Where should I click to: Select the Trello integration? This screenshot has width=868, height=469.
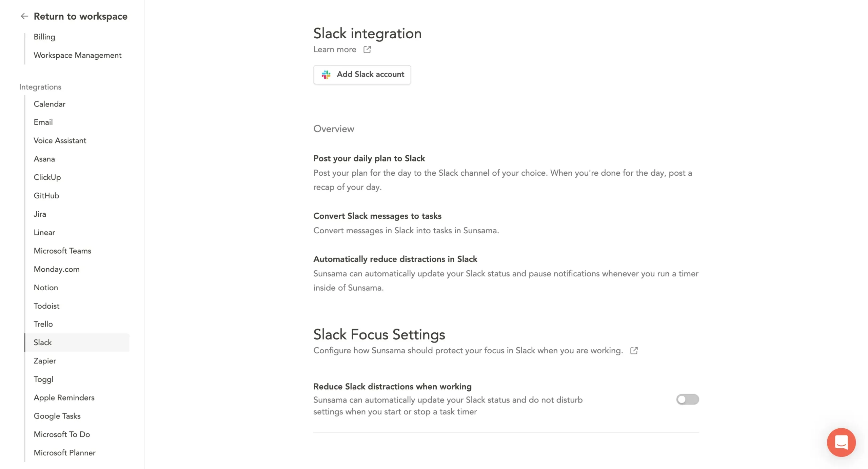pyautogui.click(x=43, y=324)
